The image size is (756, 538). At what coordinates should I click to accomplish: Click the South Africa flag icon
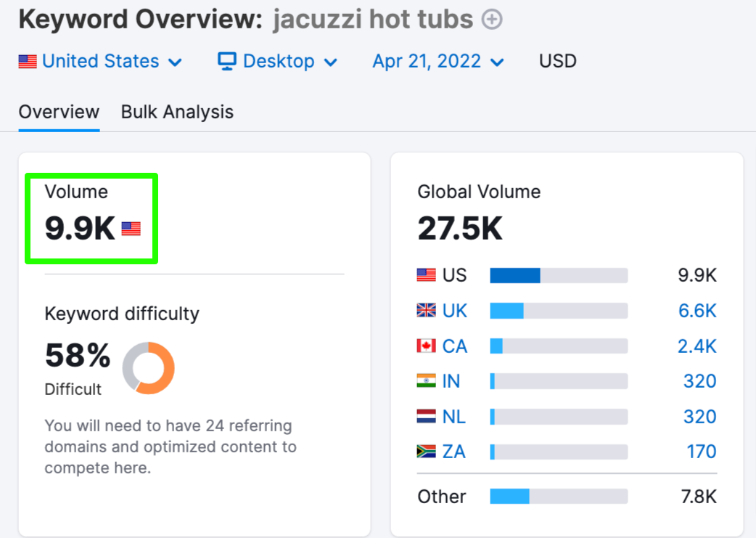[426, 452]
